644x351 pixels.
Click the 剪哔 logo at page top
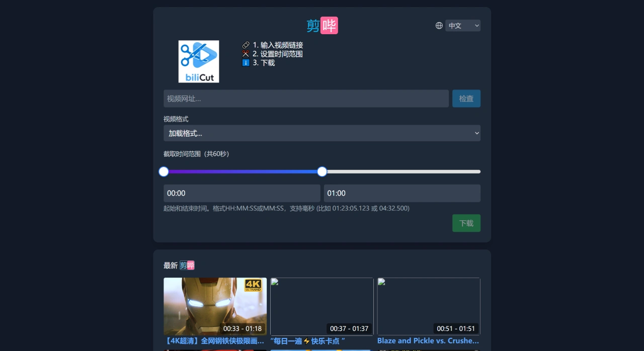(321, 25)
